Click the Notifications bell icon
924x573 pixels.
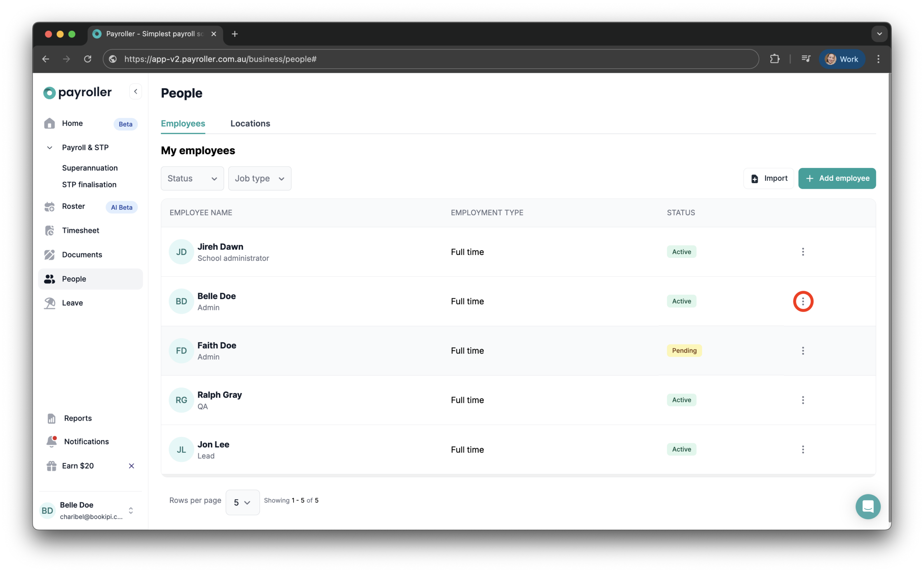(x=52, y=442)
